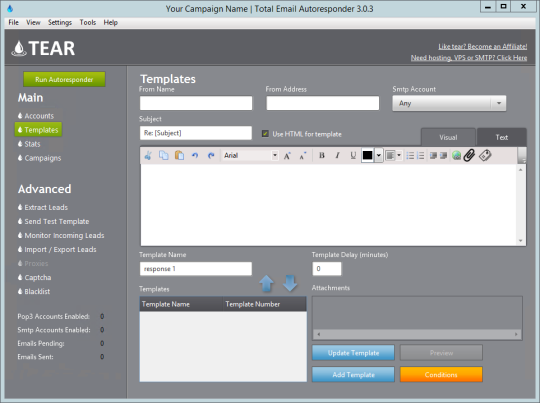Open the File menu
This screenshot has height=403, width=540.
tap(13, 22)
